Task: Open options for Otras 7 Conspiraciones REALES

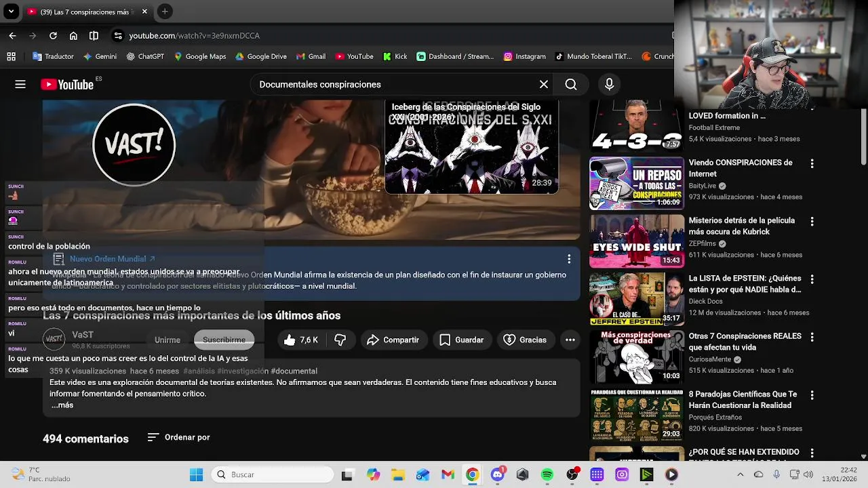Action: (x=812, y=337)
